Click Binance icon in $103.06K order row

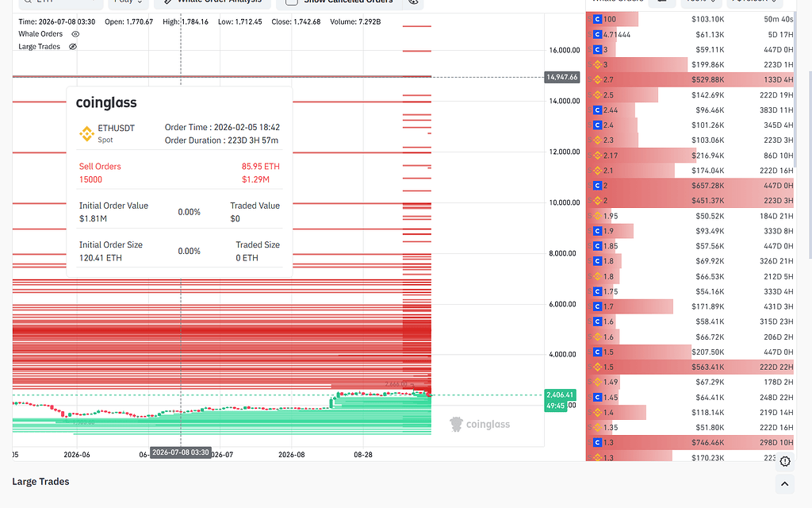click(x=597, y=140)
